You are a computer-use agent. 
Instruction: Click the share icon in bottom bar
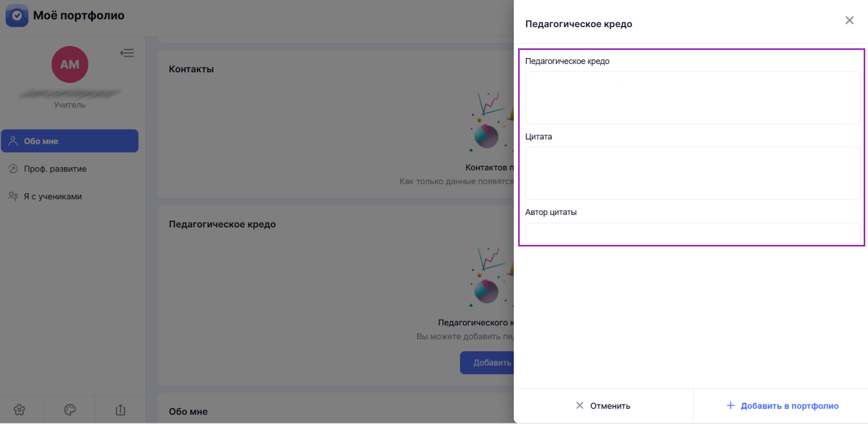[x=120, y=410]
